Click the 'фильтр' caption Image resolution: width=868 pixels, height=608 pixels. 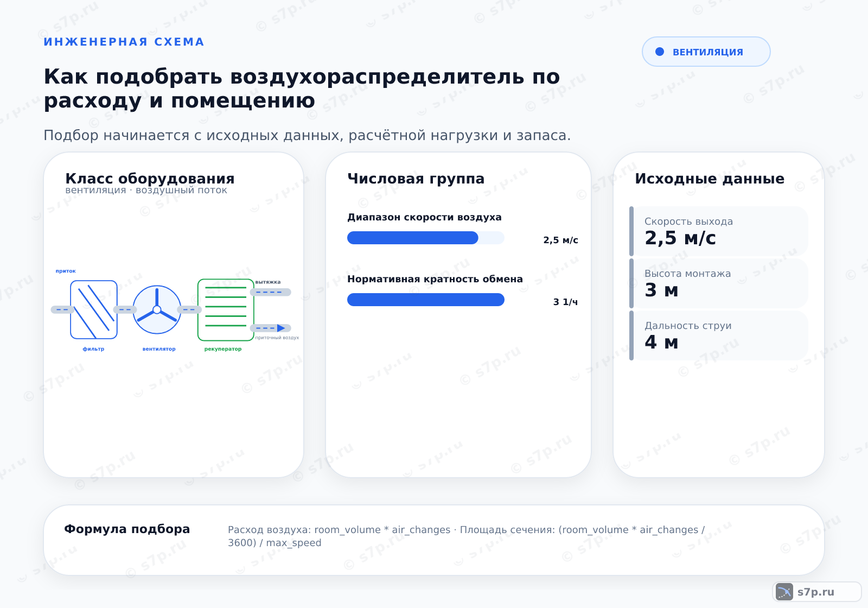(93, 349)
